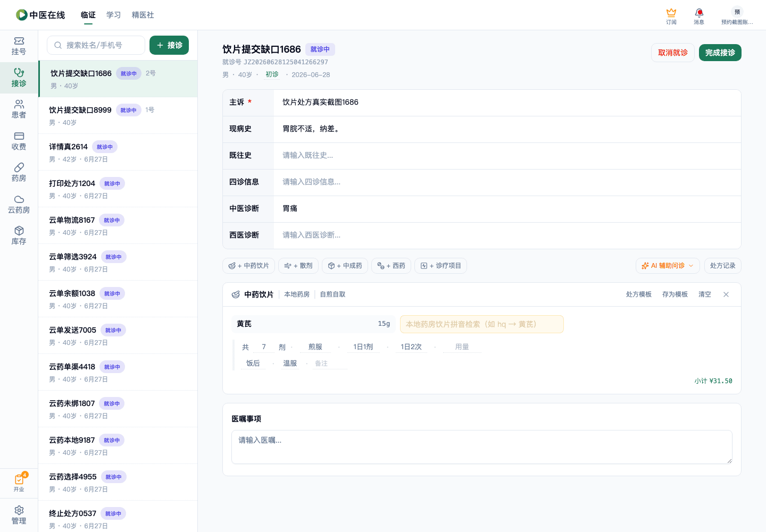Select patient 云单余额1038
The width and height of the screenshot is (766, 532).
pyautogui.click(x=118, y=299)
